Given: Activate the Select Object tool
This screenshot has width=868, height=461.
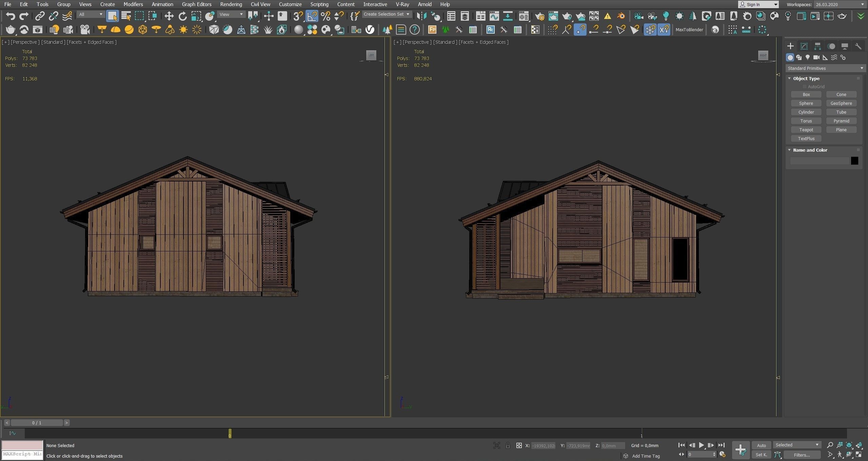Looking at the screenshot, I should click(x=112, y=16).
